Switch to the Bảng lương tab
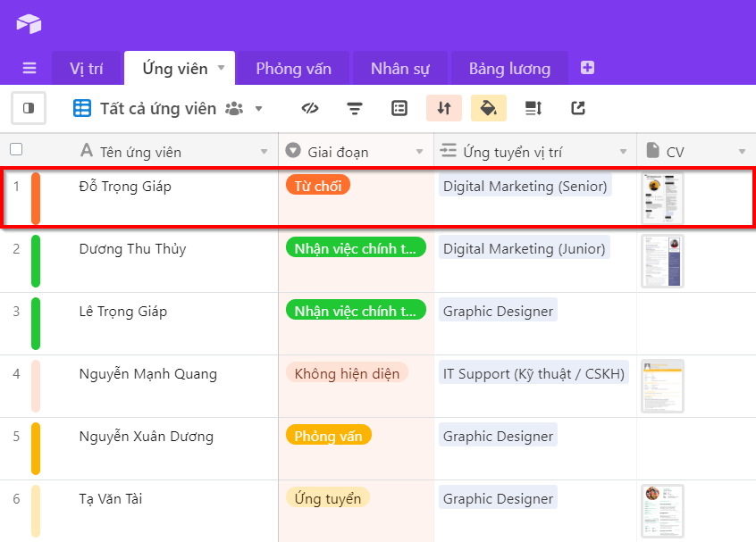The image size is (756, 542). pyautogui.click(x=508, y=69)
